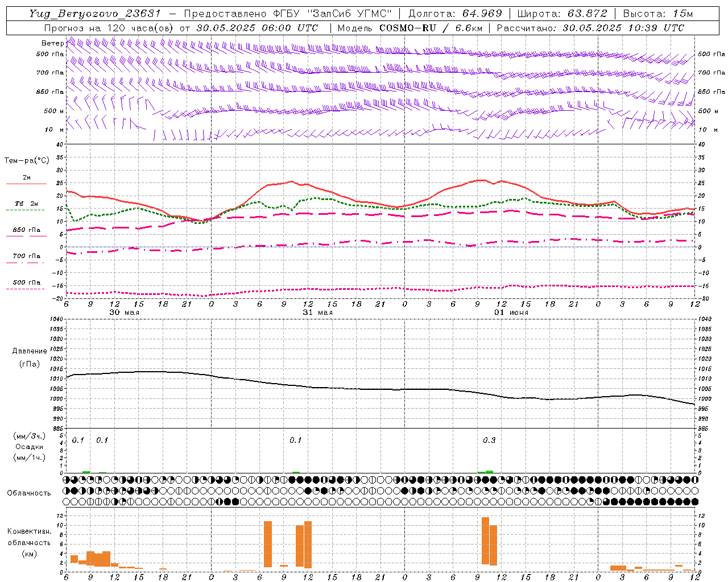Click the Широта: 63.872 header field
Viewport: 728px width, 582px height.
click(562, 14)
